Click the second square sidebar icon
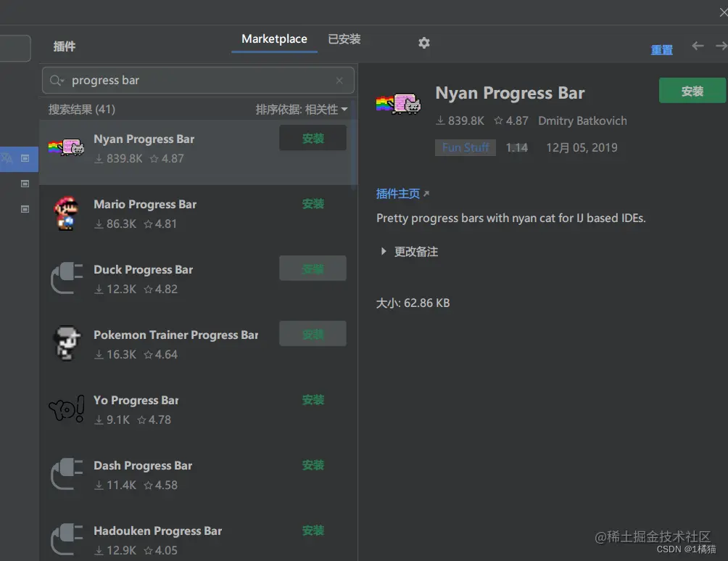 [25, 184]
